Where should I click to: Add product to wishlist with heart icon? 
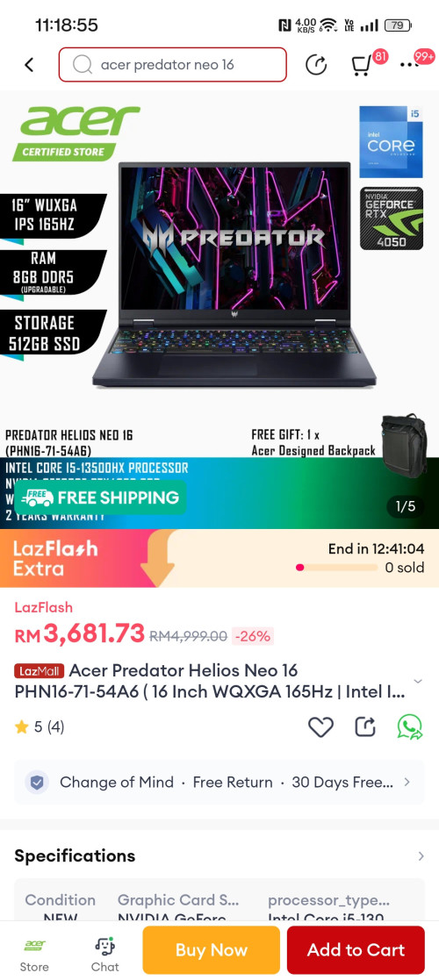click(320, 726)
